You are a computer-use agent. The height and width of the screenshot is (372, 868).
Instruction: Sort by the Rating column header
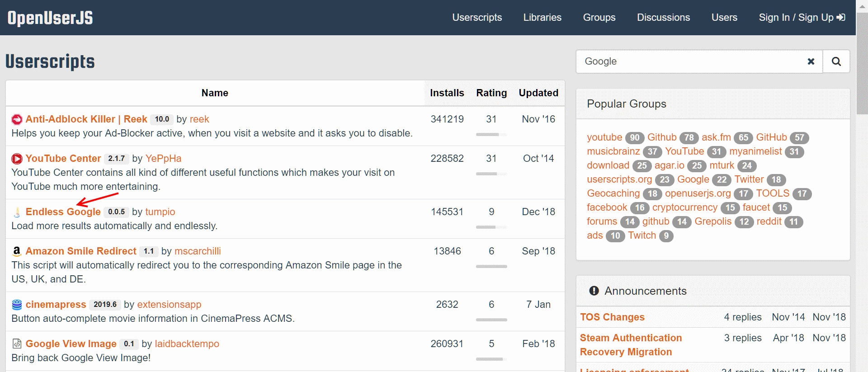[491, 93]
